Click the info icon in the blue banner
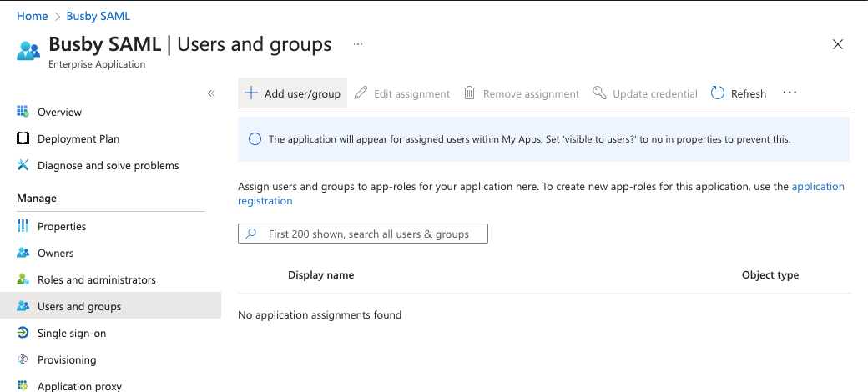The image size is (868, 392). pos(255,138)
